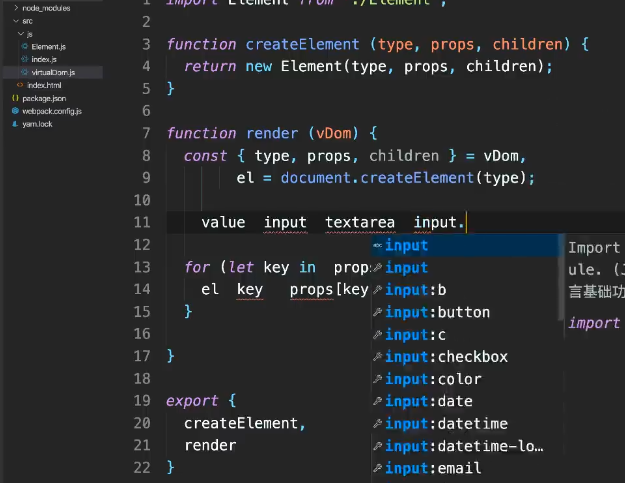Screen dimensions: 625x483
Task: Click 'const' keyword on line 8
Action: pyautogui.click(x=205, y=156)
